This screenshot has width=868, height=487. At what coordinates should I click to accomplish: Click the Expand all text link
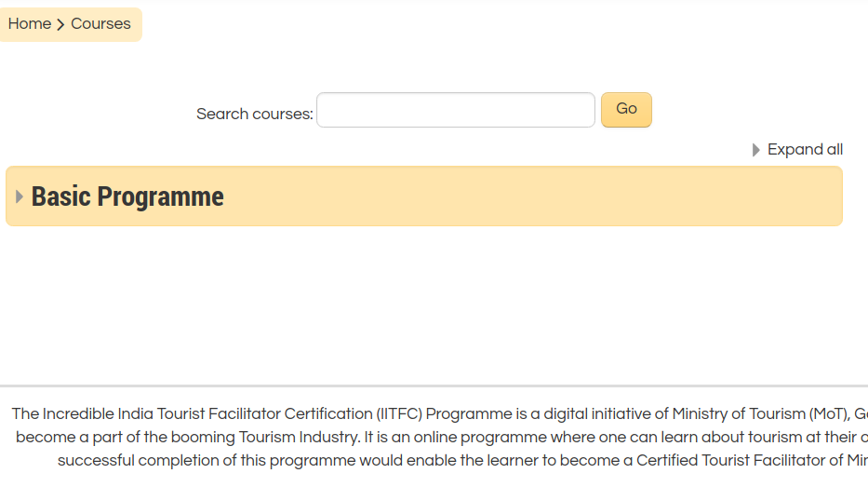tap(805, 150)
